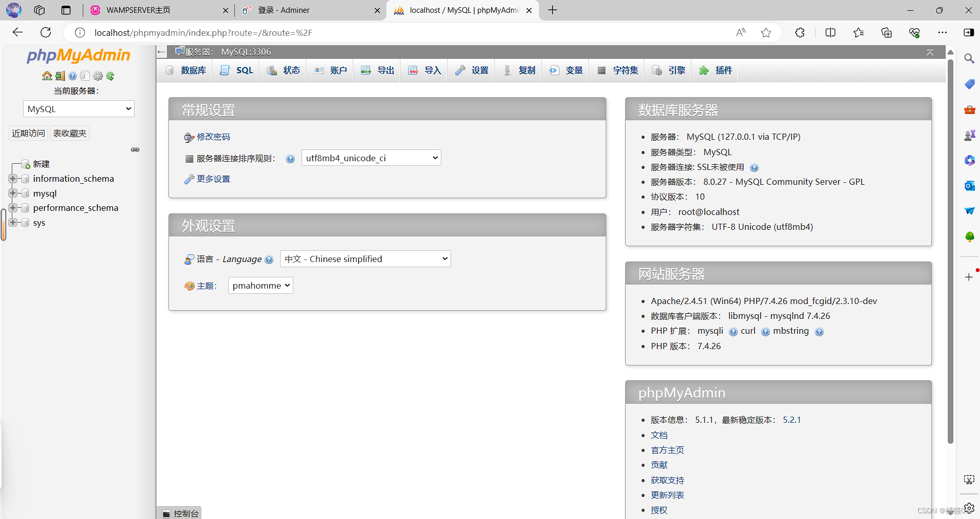Click 近期访问 button
The image size is (980, 519).
point(28,134)
